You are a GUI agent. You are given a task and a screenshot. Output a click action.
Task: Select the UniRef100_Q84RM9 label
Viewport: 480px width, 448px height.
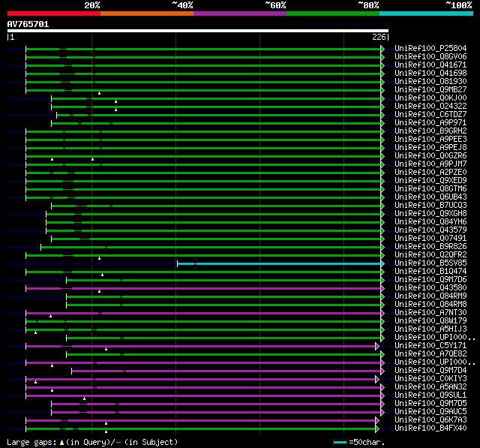coord(430,296)
